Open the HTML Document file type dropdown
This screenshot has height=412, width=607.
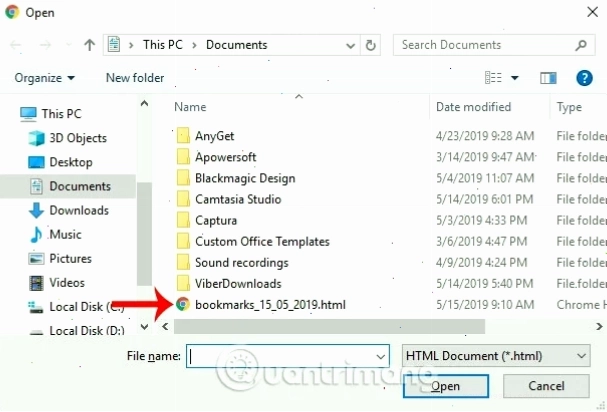click(496, 356)
